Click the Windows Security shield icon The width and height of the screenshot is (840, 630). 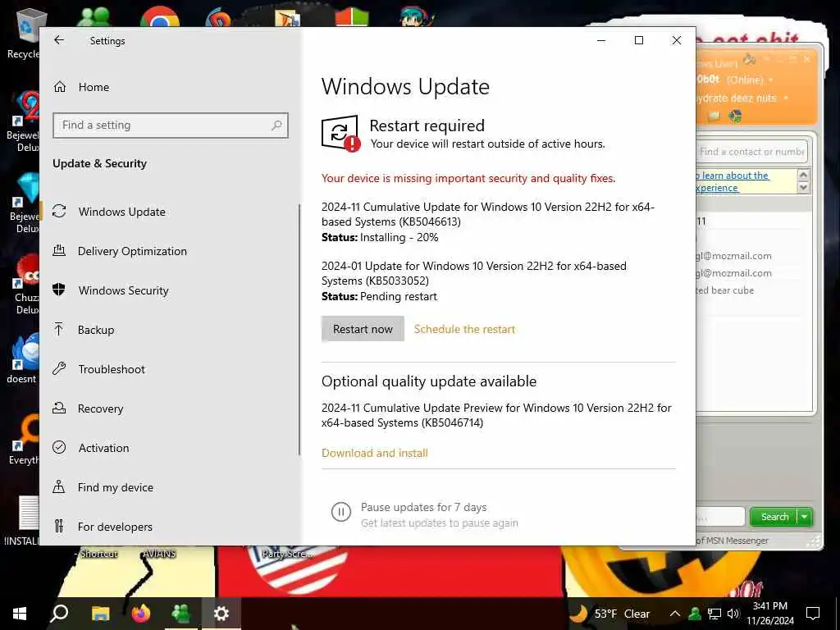(x=59, y=290)
